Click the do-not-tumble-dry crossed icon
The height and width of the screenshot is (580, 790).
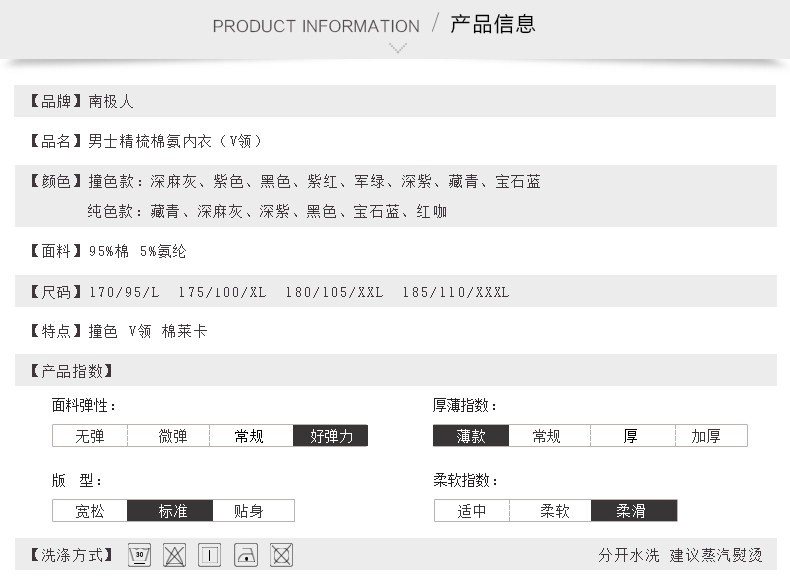(281, 555)
